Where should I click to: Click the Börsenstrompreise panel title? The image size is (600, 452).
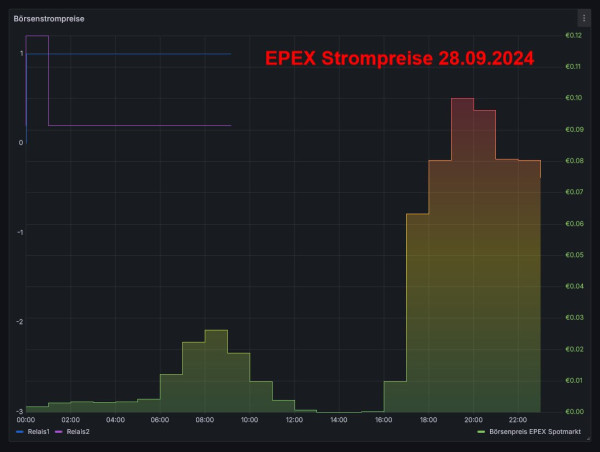point(49,18)
